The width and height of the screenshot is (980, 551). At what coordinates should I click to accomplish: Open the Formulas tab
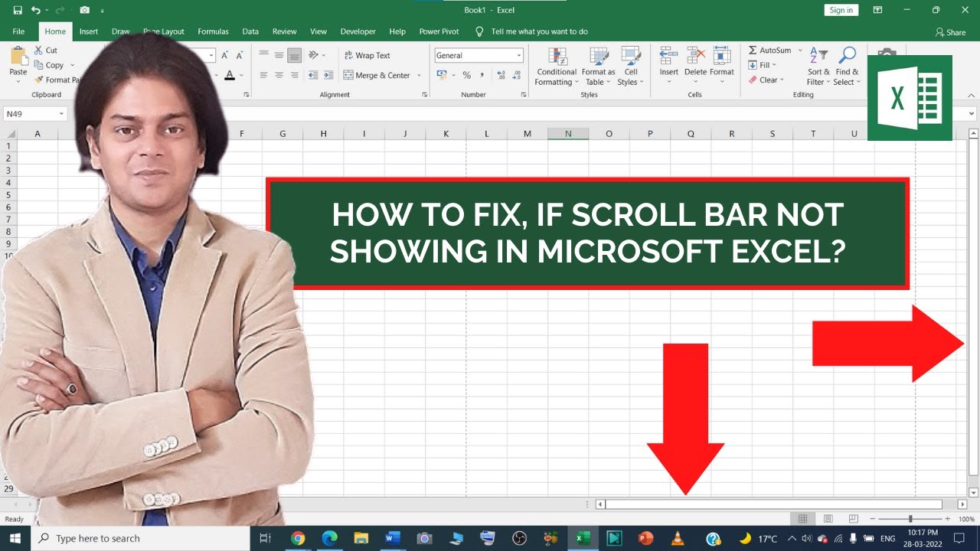pyautogui.click(x=213, y=31)
